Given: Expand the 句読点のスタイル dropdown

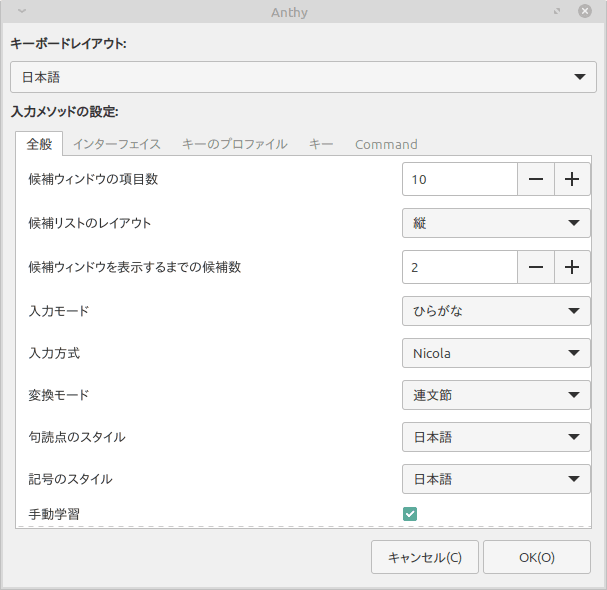Looking at the screenshot, I should pos(496,437).
